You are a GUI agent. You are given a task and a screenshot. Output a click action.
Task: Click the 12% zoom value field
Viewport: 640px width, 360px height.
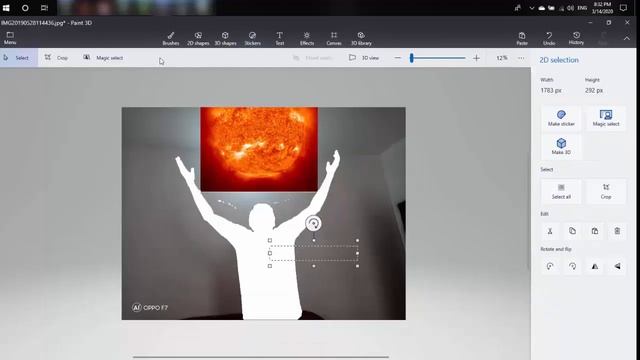(502, 58)
